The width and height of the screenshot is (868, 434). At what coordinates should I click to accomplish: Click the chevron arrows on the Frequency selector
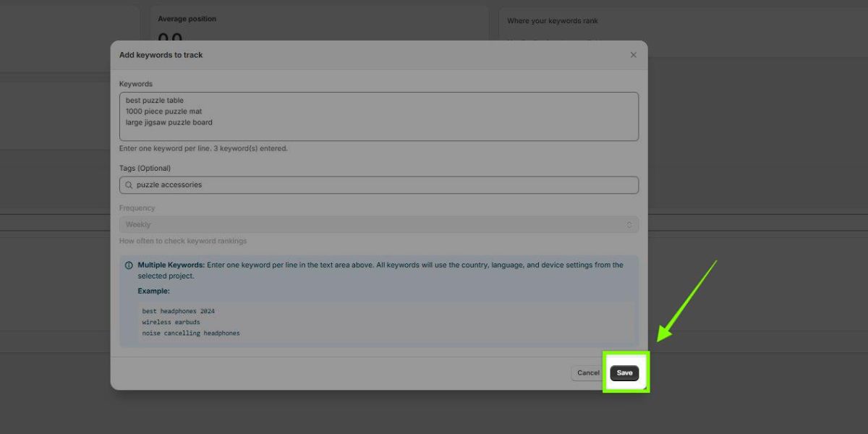[629, 225]
